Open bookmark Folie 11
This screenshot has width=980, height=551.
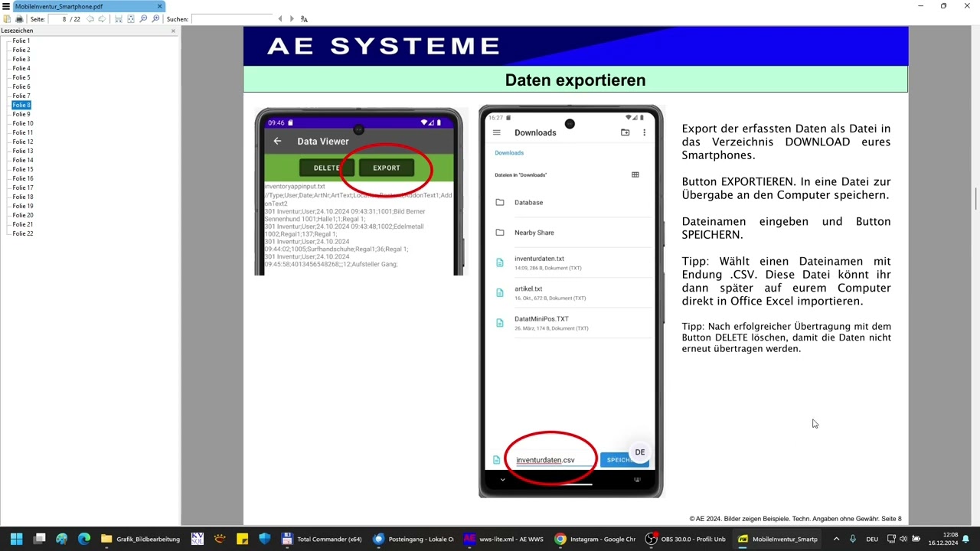(23, 132)
